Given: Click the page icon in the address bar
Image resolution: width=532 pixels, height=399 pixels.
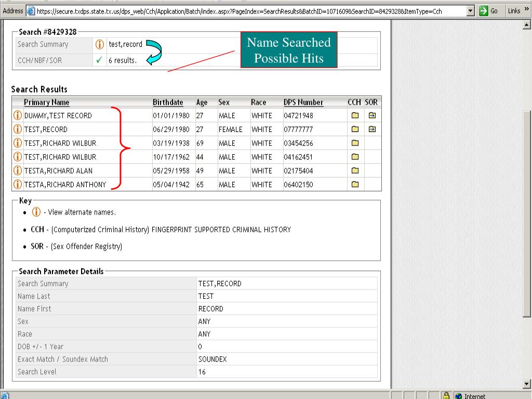Looking at the screenshot, I should point(31,11).
